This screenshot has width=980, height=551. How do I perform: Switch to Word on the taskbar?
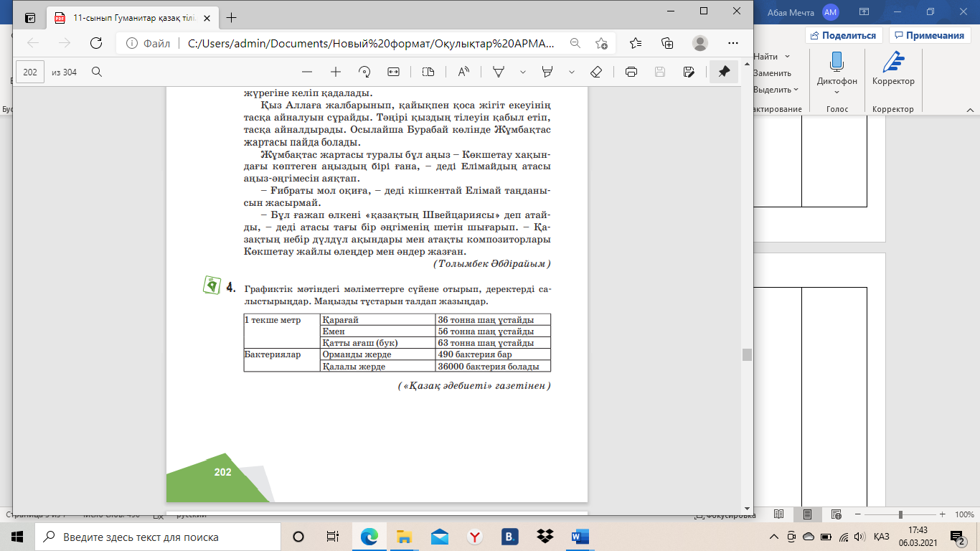[x=580, y=537]
